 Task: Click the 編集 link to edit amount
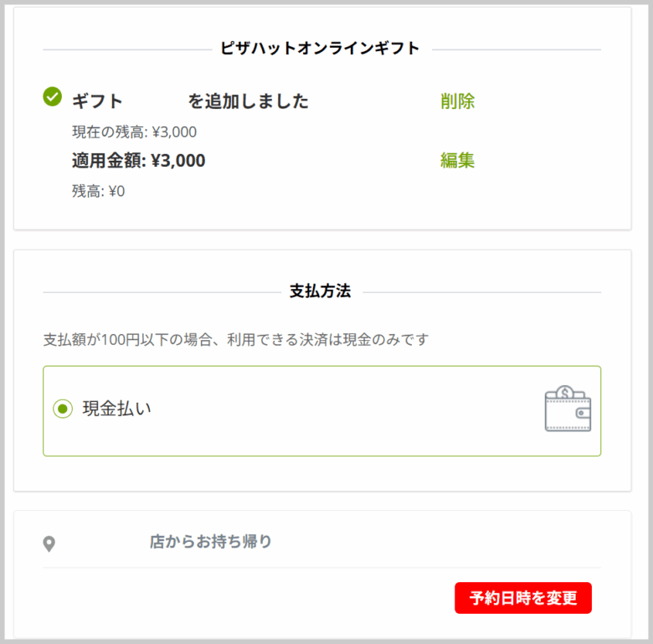(x=457, y=161)
